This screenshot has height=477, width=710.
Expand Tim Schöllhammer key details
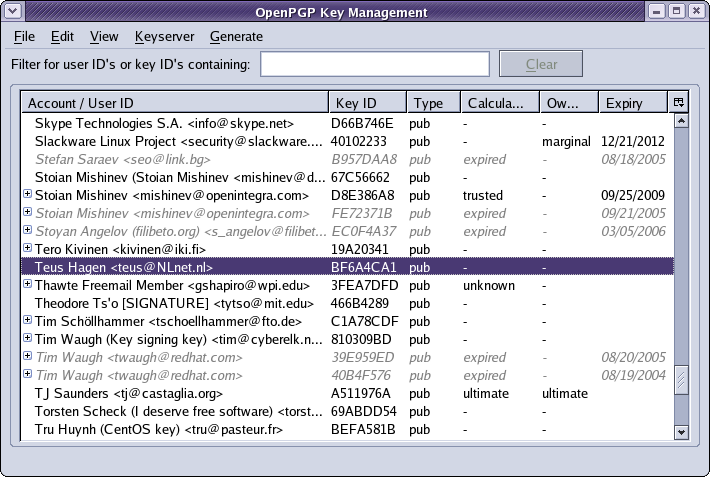(28, 322)
